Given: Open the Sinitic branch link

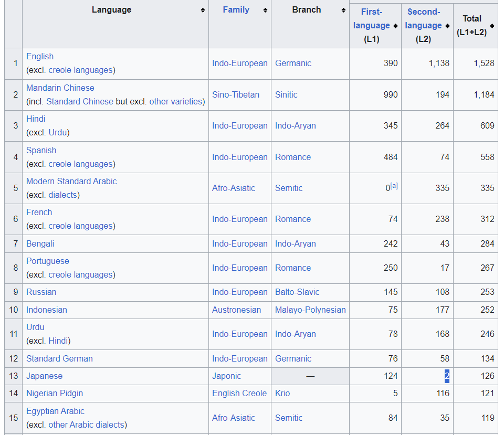Looking at the screenshot, I should pyautogui.click(x=286, y=95).
